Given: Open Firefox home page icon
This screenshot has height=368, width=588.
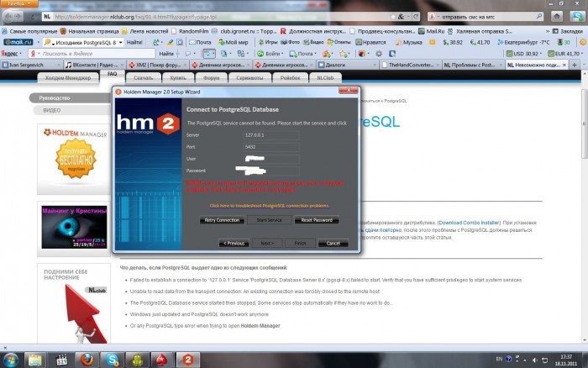Looking at the screenshot, I should (x=557, y=17).
